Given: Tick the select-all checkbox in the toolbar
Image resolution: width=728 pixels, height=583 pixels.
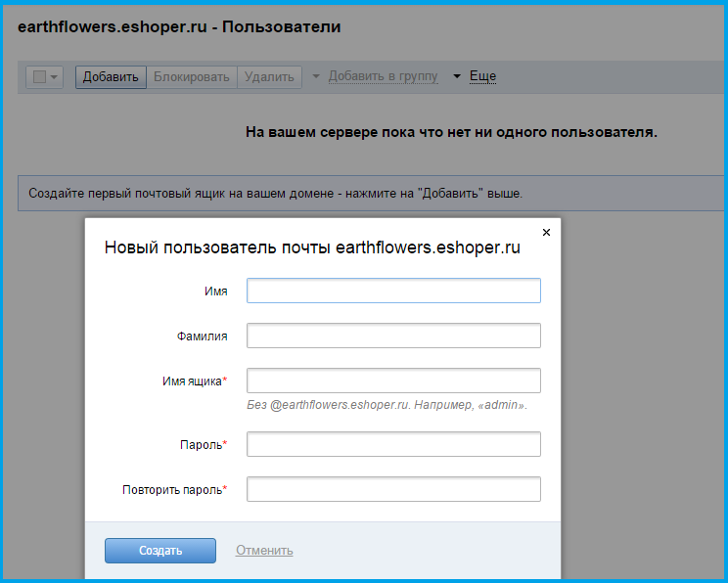Looking at the screenshot, I should click(39, 76).
